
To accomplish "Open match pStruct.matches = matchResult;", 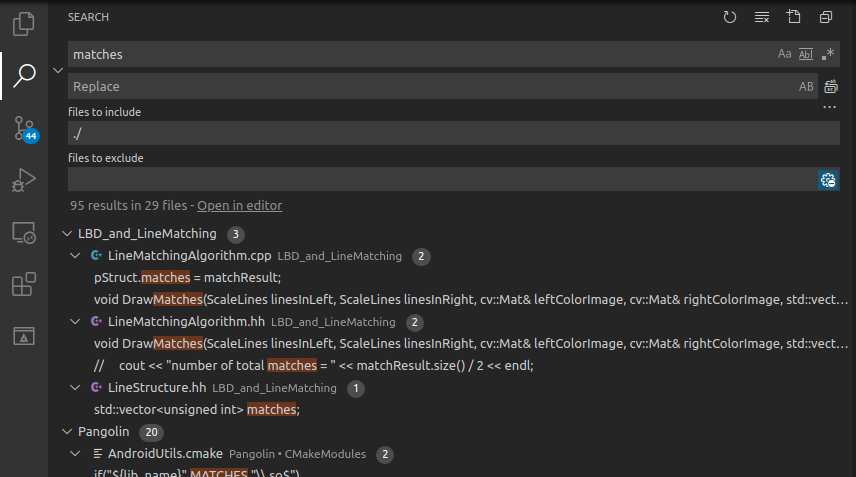I will tap(187, 277).
